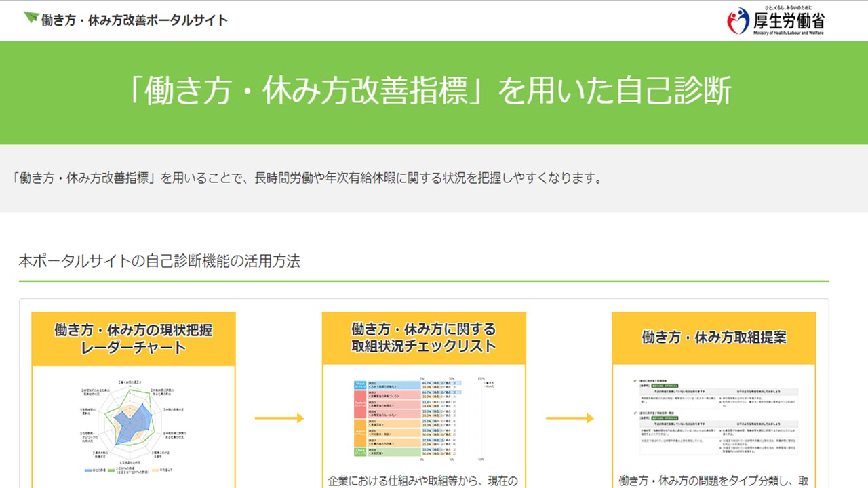
Task: Open the radar chart preview thumbnail
Action: [x=134, y=425]
